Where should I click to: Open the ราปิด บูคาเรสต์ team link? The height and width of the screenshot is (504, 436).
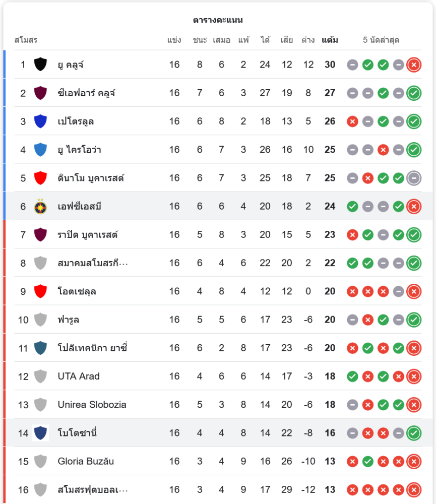(88, 234)
